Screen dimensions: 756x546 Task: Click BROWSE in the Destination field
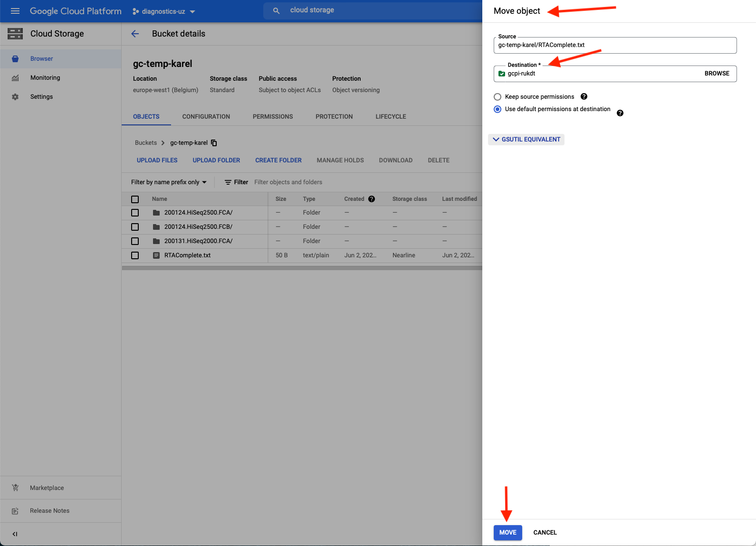(717, 74)
